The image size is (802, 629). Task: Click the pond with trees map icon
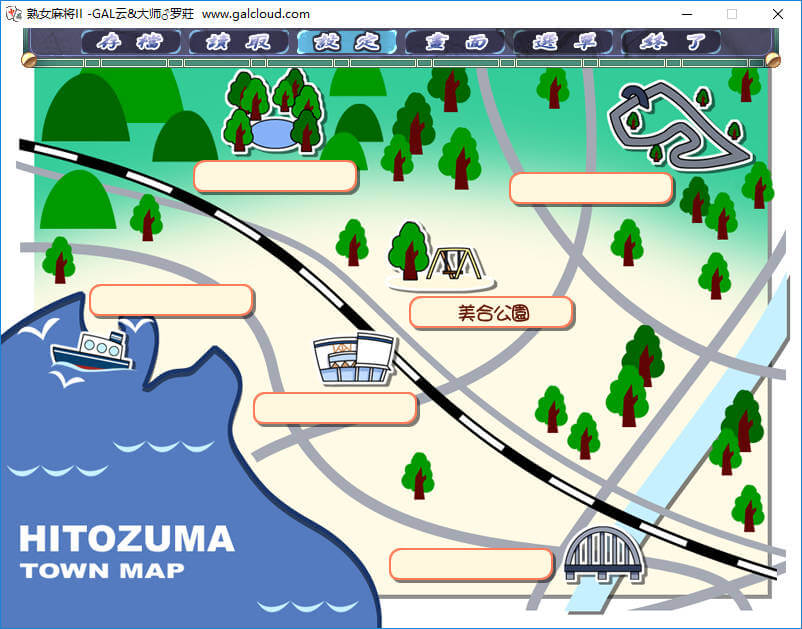(x=272, y=115)
